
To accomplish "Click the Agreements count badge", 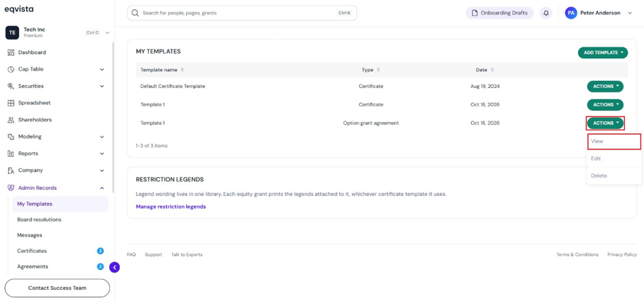I will [100, 267].
